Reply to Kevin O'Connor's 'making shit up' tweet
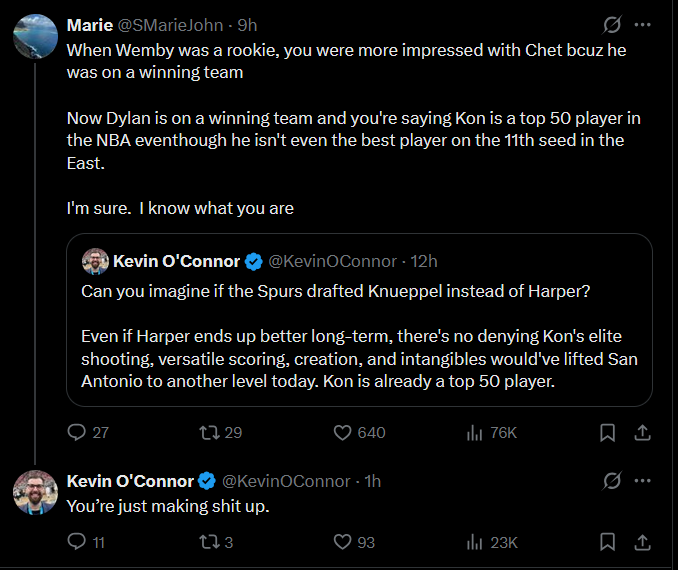Viewport: 678px width, 570px height. [x=77, y=542]
